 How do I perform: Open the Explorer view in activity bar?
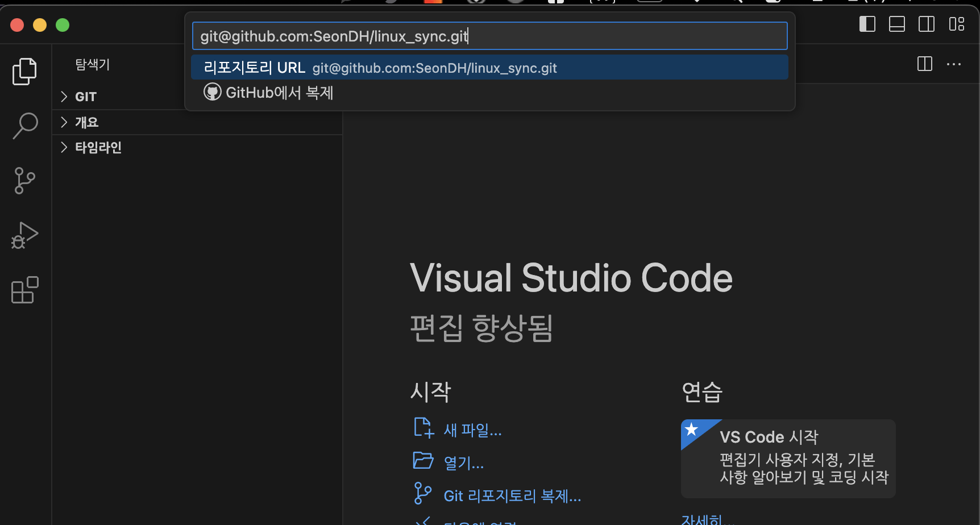(x=24, y=72)
